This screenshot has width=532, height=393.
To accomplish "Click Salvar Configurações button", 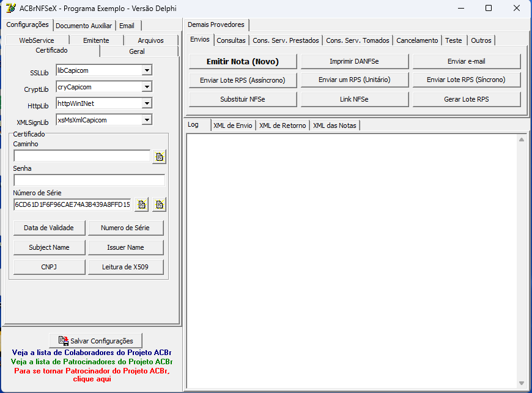I will click(95, 341).
